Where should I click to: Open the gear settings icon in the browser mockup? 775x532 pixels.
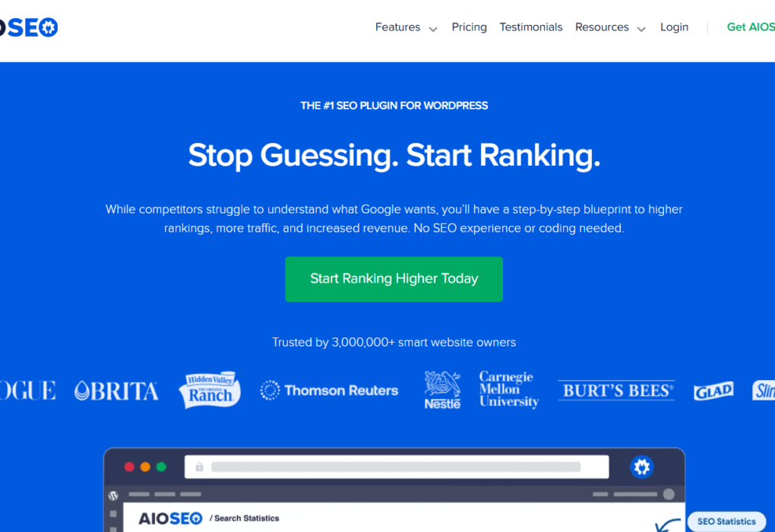coord(642,467)
